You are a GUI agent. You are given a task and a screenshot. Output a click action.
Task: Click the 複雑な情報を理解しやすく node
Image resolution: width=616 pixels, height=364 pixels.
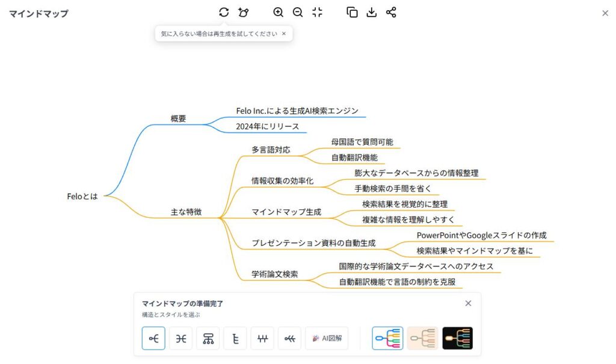[x=408, y=220]
